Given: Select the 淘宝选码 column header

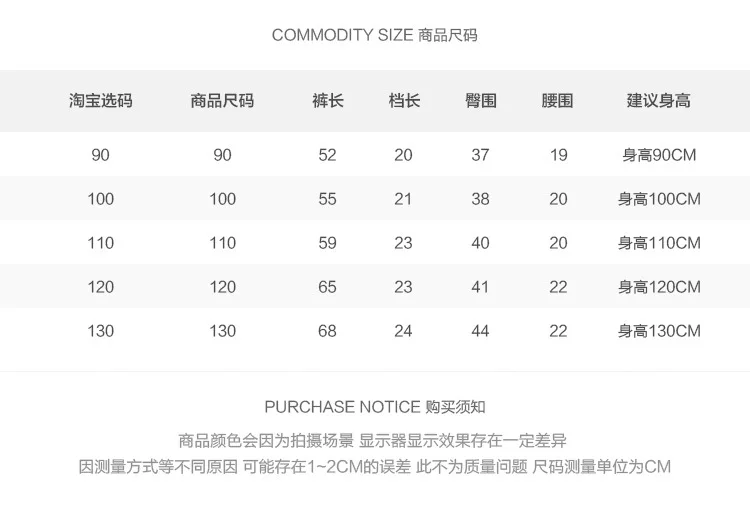Looking at the screenshot, I should coord(100,100).
